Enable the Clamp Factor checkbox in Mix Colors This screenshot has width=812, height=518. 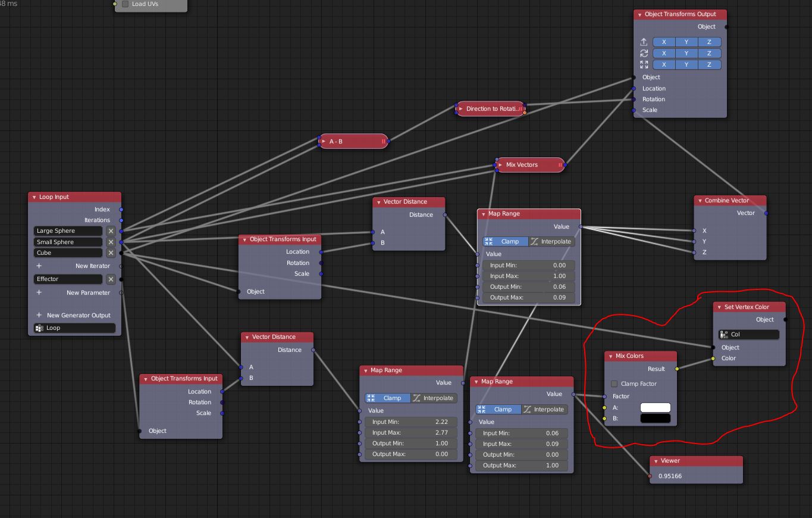(x=614, y=383)
